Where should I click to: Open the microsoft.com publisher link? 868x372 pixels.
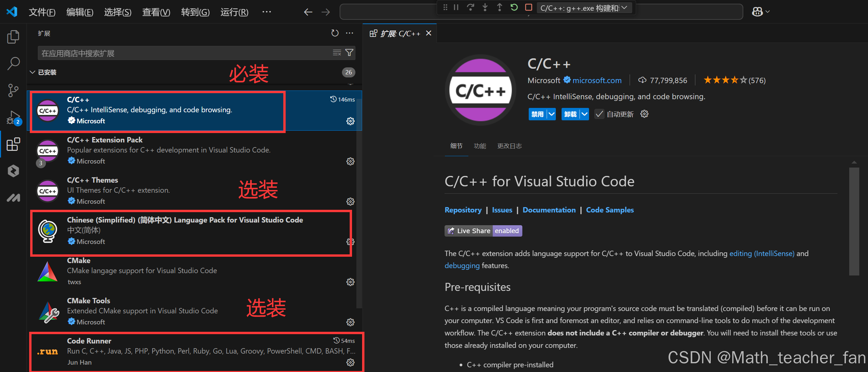coord(597,80)
